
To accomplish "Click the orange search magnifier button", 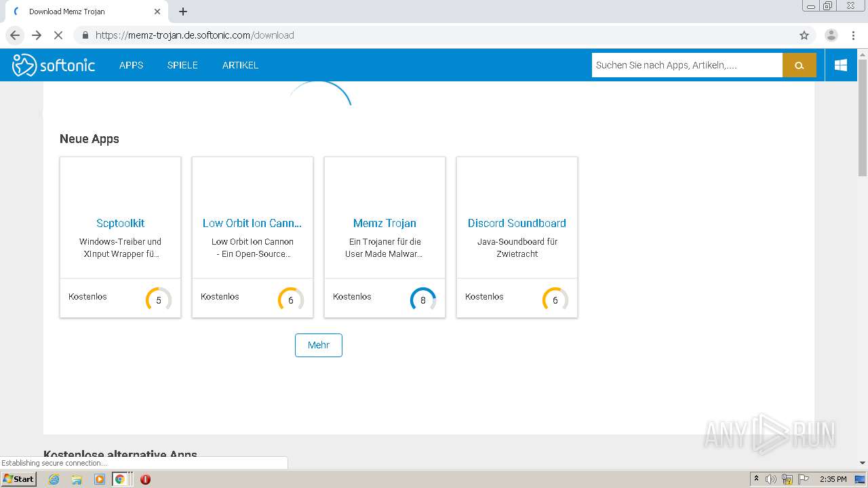I will [799, 65].
